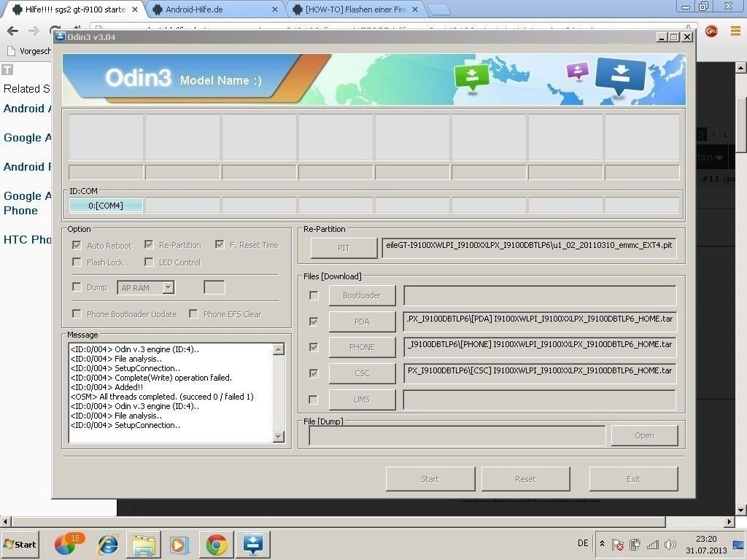This screenshot has width=747, height=560.
Task: Click the UMS file button
Action: [362, 400]
